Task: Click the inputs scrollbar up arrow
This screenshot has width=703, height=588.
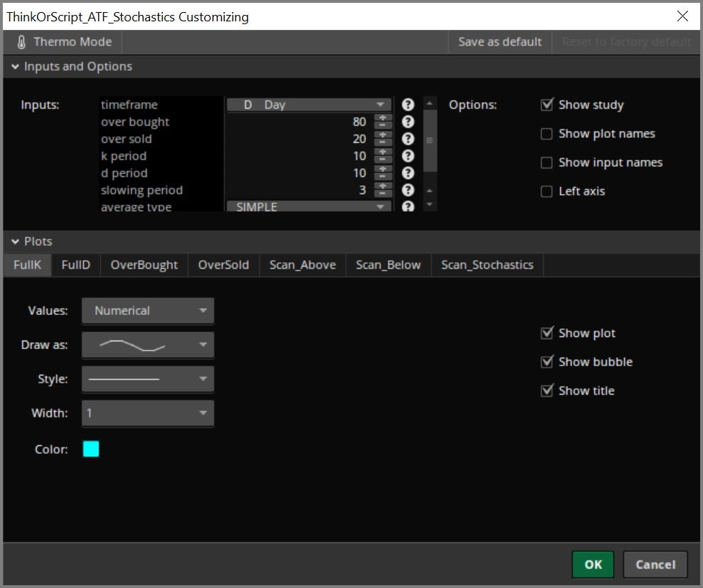Action: click(x=430, y=103)
